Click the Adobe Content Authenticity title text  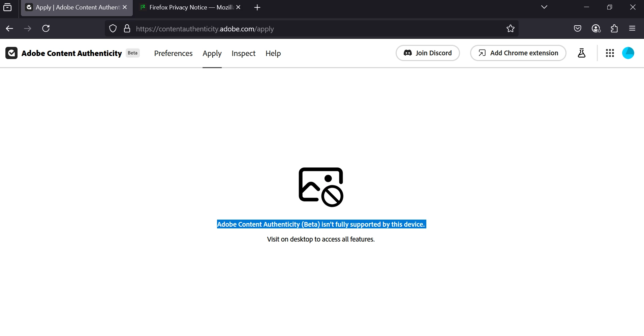(x=71, y=53)
